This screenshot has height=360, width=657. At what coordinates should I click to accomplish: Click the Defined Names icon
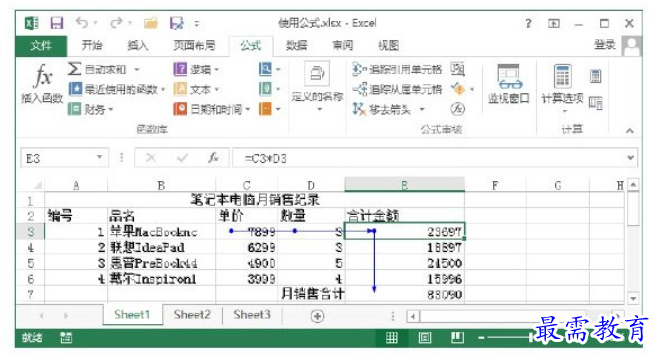click(x=317, y=74)
